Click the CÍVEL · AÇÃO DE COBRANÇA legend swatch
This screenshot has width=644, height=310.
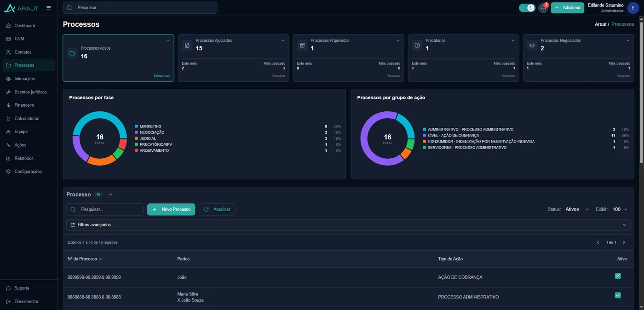click(424, 136)
